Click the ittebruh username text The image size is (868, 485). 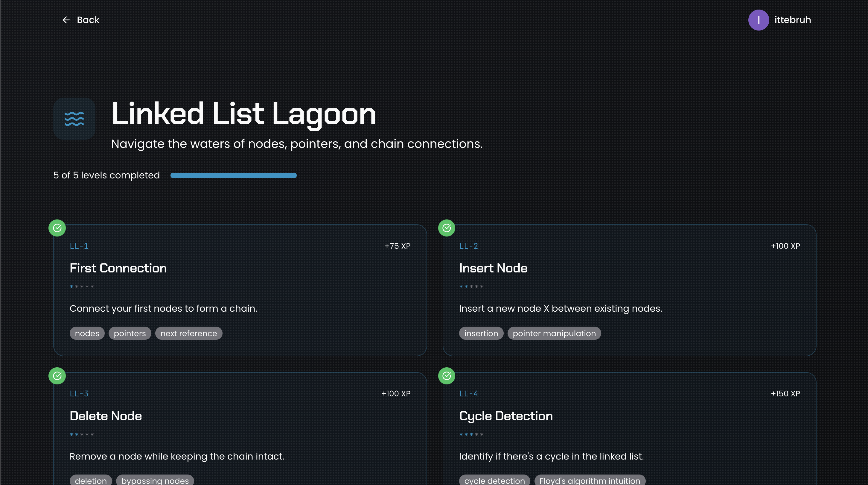pos(793,20)
